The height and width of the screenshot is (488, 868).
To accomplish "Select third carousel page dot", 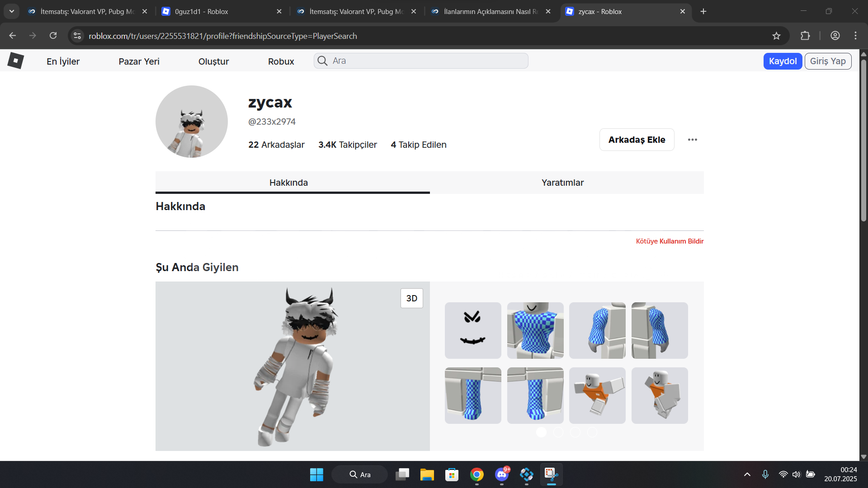I will pos(575,432).
